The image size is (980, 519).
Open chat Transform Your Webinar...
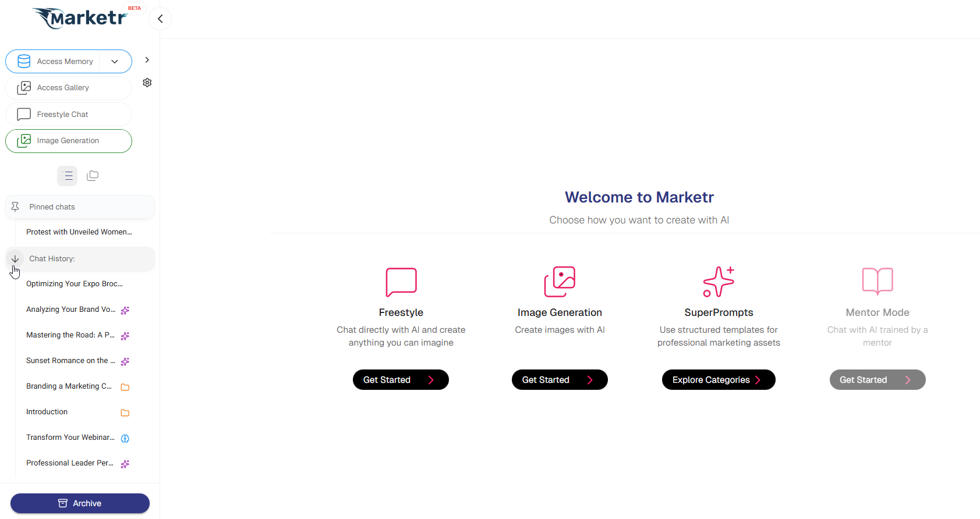(70, 438)
